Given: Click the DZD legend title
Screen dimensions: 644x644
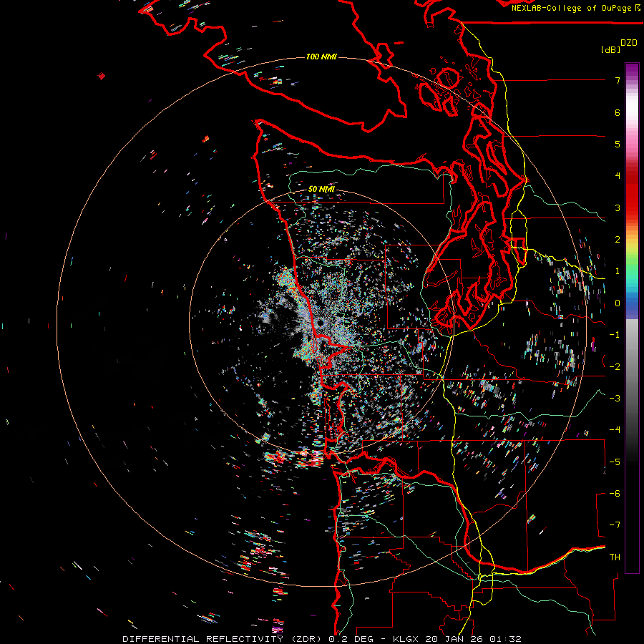Looking at the screenshot, I should click(629, 43).
